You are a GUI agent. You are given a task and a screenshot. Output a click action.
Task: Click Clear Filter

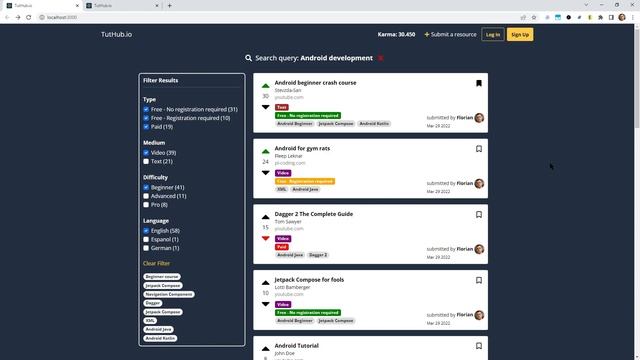(x=156, y=263)
